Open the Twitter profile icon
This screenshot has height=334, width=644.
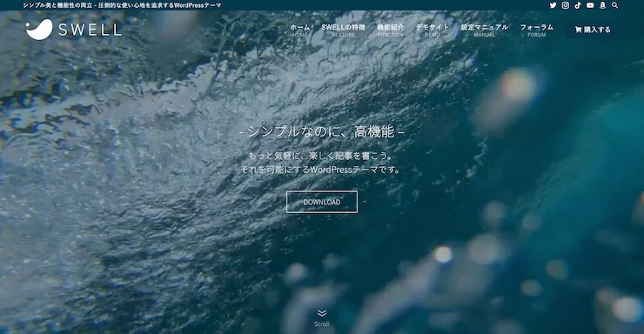[x=553, y=5]
